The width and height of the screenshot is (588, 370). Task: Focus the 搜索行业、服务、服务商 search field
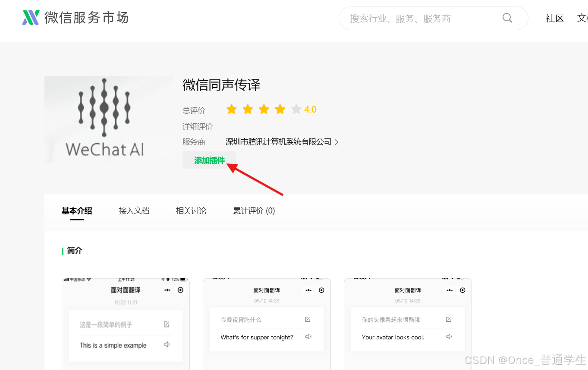(433, 18)
